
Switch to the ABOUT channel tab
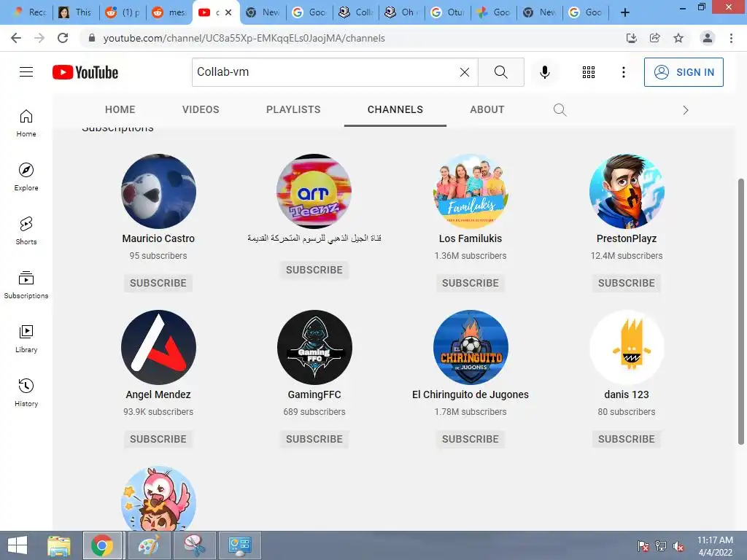[487, 109]
